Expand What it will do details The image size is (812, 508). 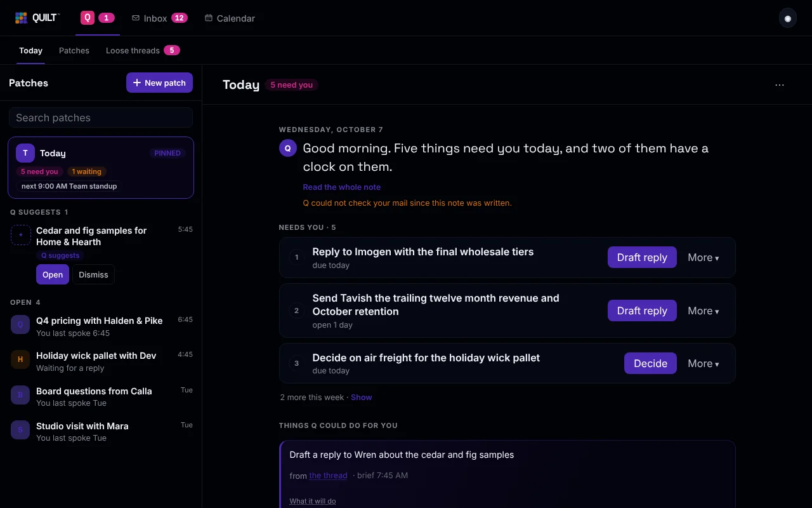[313, 501]
